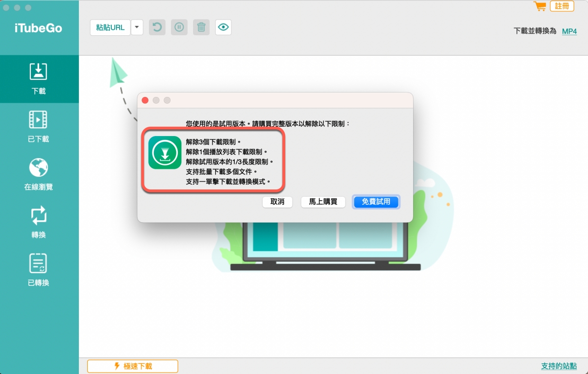Enable 極速下載 turbo download mode
Image resolution: width=588 pixels, height=374 pixels.
(x=132, y=366)
